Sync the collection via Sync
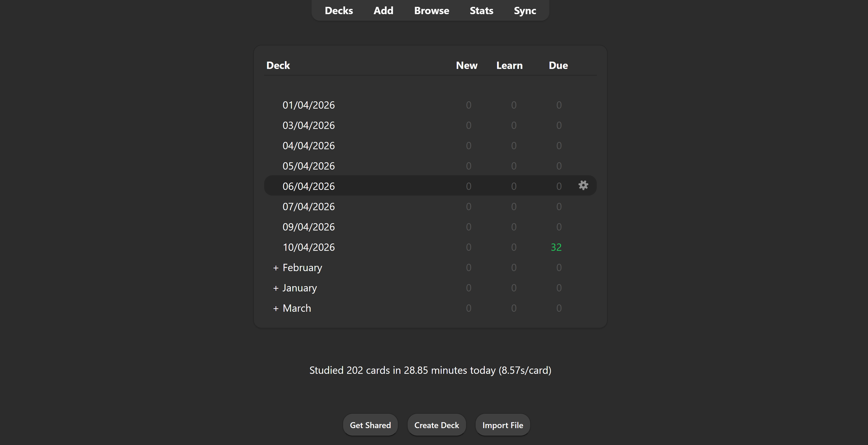The width and height of the screenshot is (868, 445). 525,11
